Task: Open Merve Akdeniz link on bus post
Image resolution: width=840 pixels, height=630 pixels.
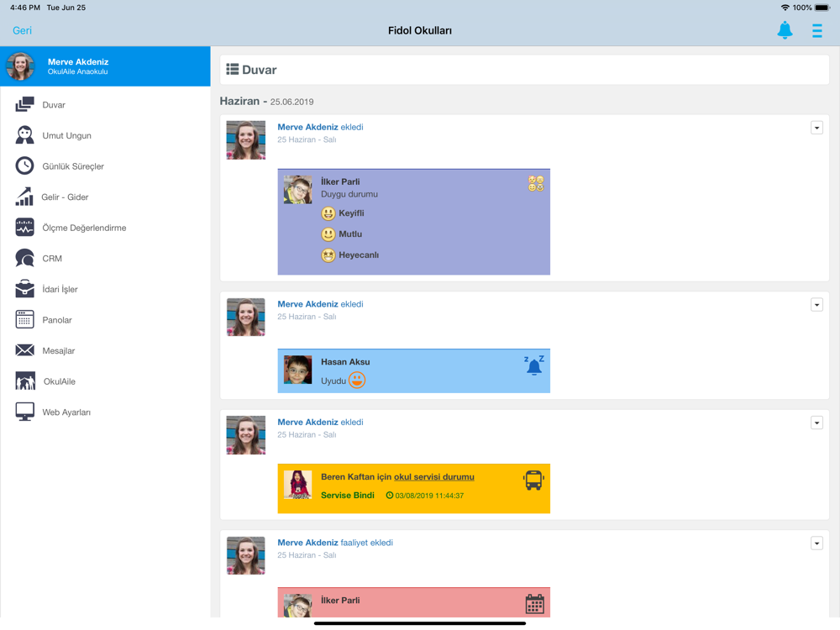Action: (x=307, y=423)
